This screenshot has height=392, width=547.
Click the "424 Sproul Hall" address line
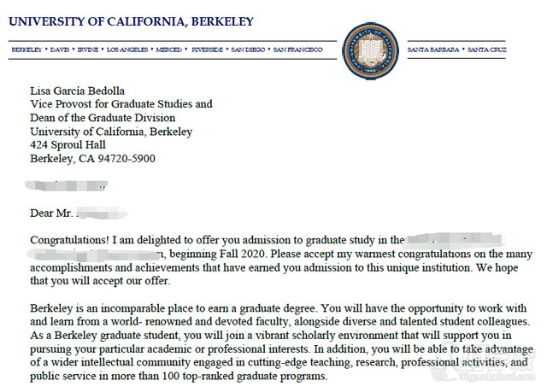pos(70,145)
